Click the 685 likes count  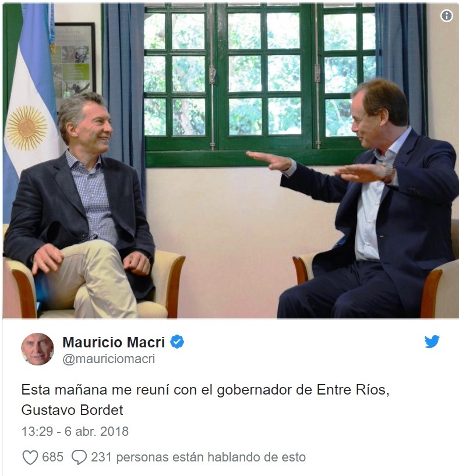tap(52, 457)
